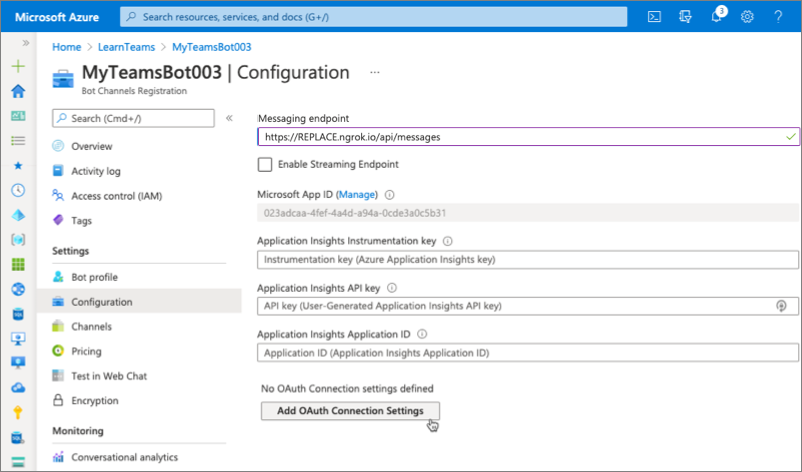This screenshot has height=472, width=802.
Task: Open the notifications bell with badge 3
Action: tap(717, 15)
